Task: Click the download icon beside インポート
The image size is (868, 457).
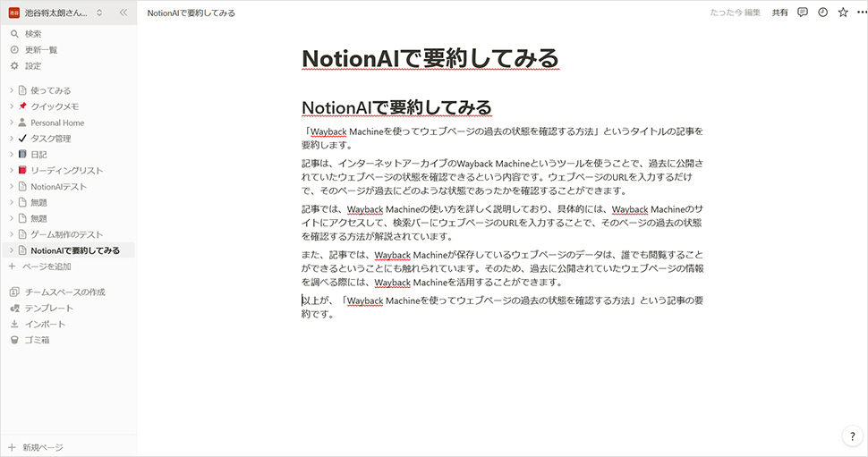Action: [x=14, y=325]
